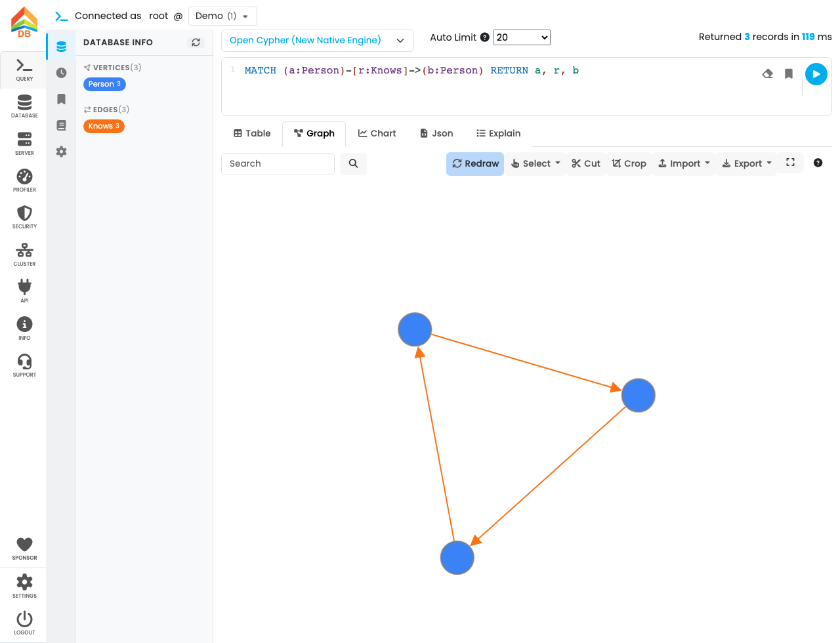This screenshot has width=840, height=643.
Task: Click the Auto Limit help icon
Action: click(484, 37)
